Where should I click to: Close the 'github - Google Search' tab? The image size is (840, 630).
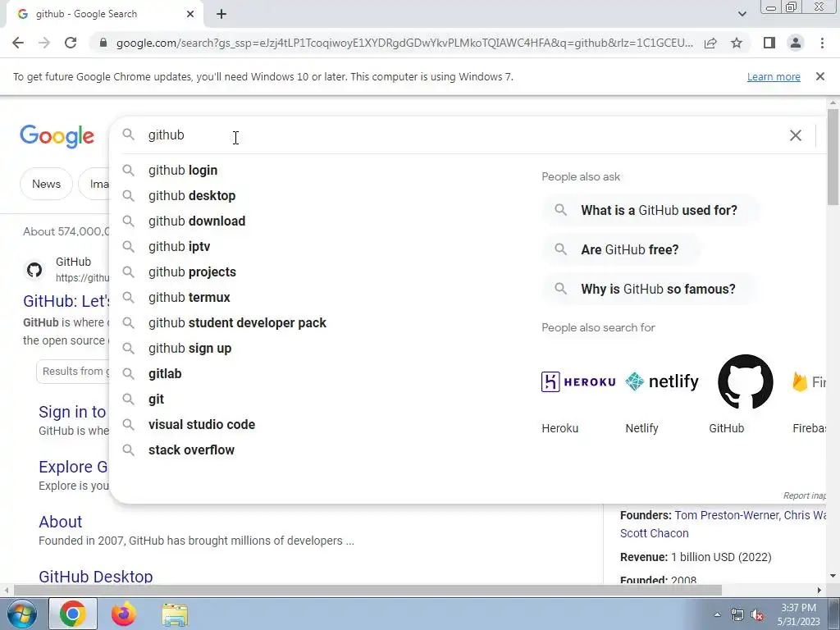[x=190, y=15]
